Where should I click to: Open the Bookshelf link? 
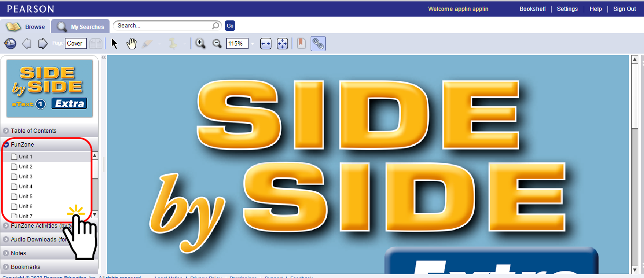click(533, 9)
